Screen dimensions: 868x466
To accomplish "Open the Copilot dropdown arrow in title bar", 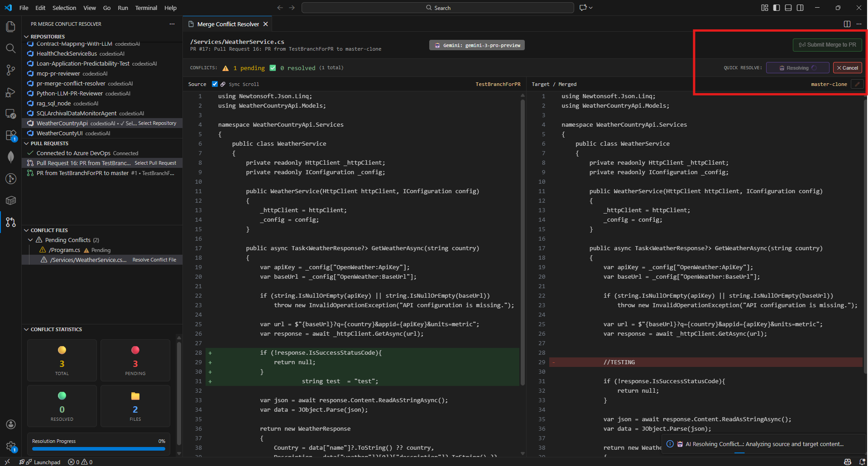I will 591,8.
